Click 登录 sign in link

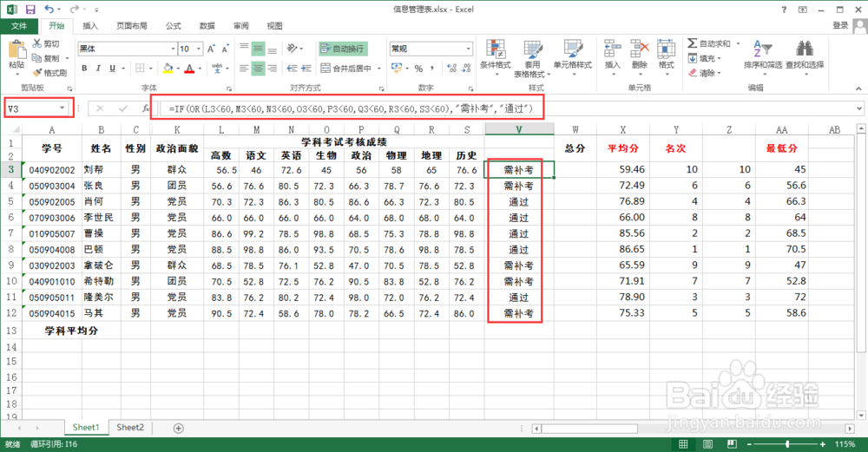point(840,25)
